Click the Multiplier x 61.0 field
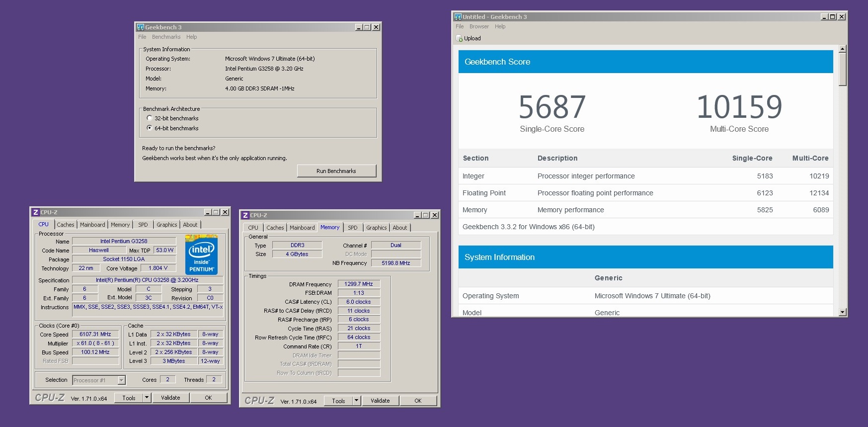 coord(95,343)
